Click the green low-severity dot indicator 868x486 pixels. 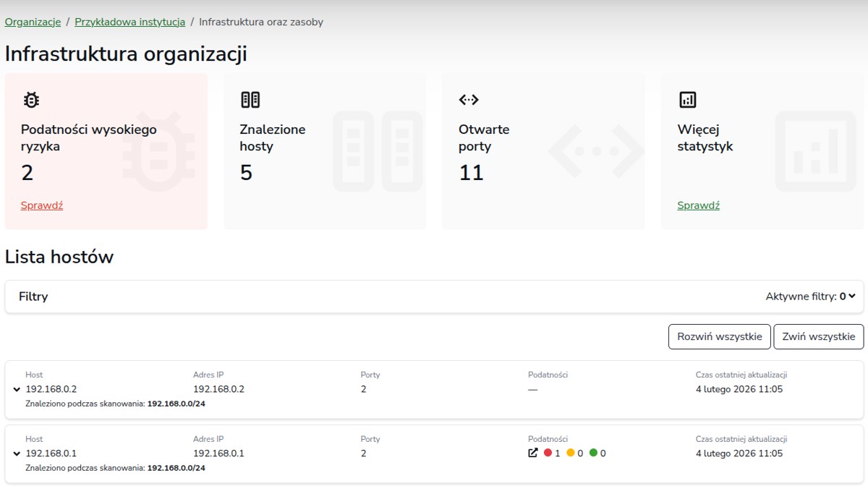593,453
